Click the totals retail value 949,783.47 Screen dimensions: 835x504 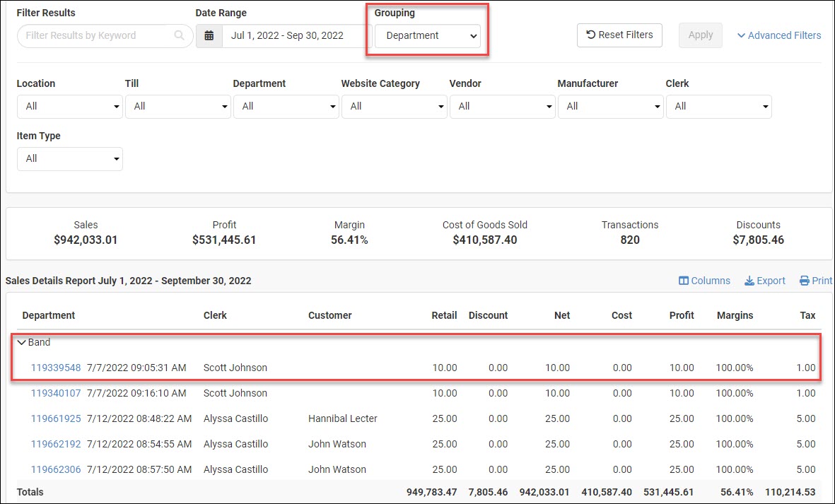pos(431,492)
